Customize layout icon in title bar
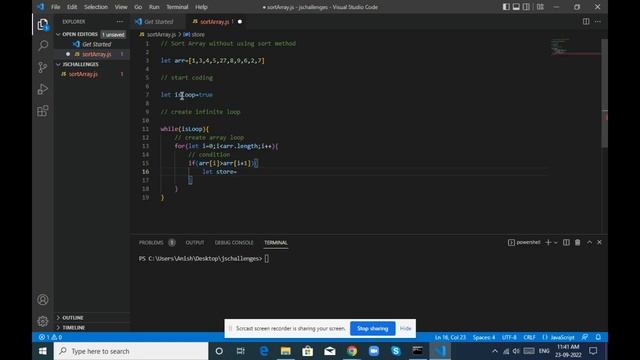The height and width of the screenshot is (360, 640). (x=540, y=7)
